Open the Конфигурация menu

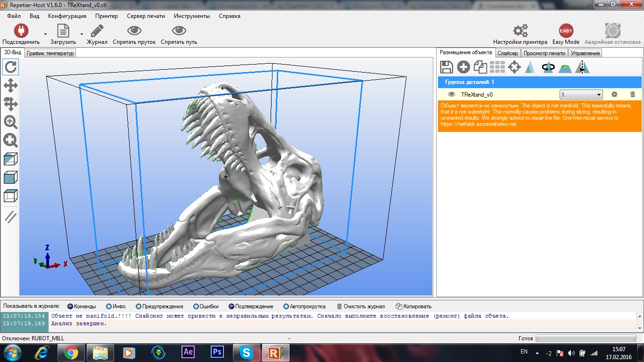point(67,16)
